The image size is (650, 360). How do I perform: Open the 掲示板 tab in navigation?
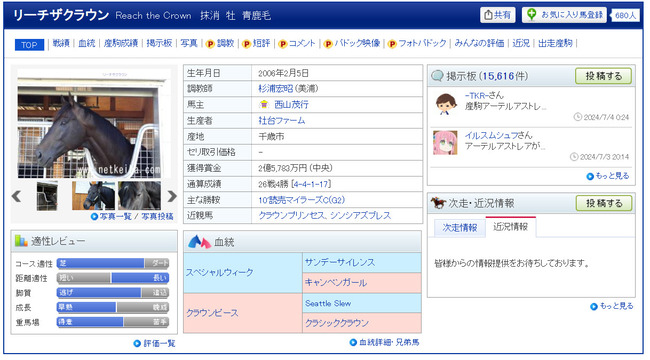pos(159,43)
